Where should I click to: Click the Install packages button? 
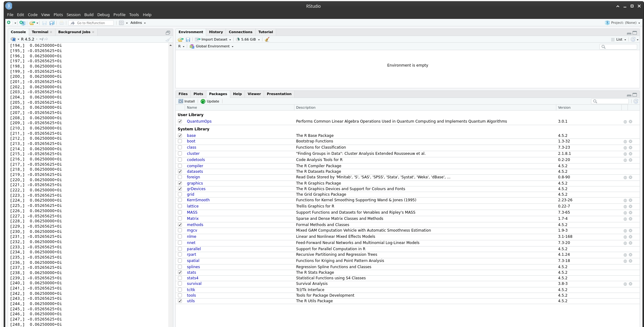(x=187, y=101)
